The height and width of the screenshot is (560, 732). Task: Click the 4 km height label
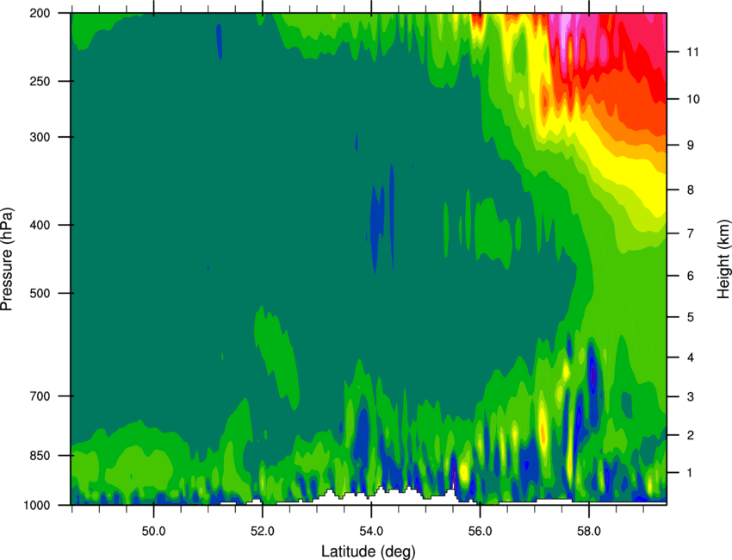(x=690, y=358)
